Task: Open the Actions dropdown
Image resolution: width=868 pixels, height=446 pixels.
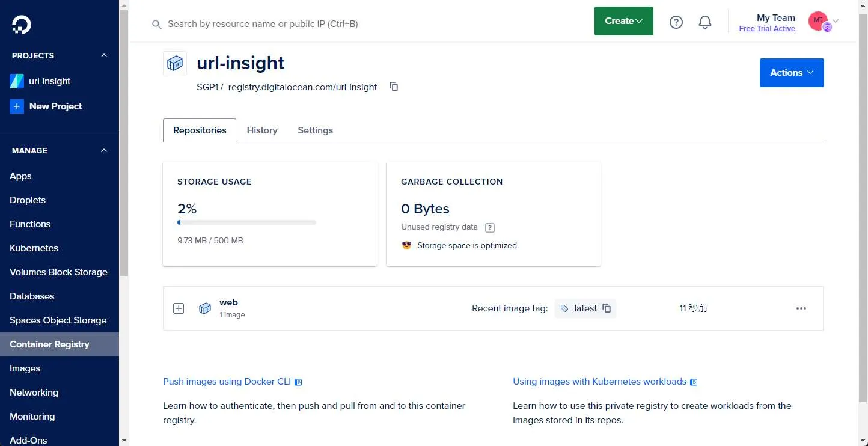Action: click(791, 72)
